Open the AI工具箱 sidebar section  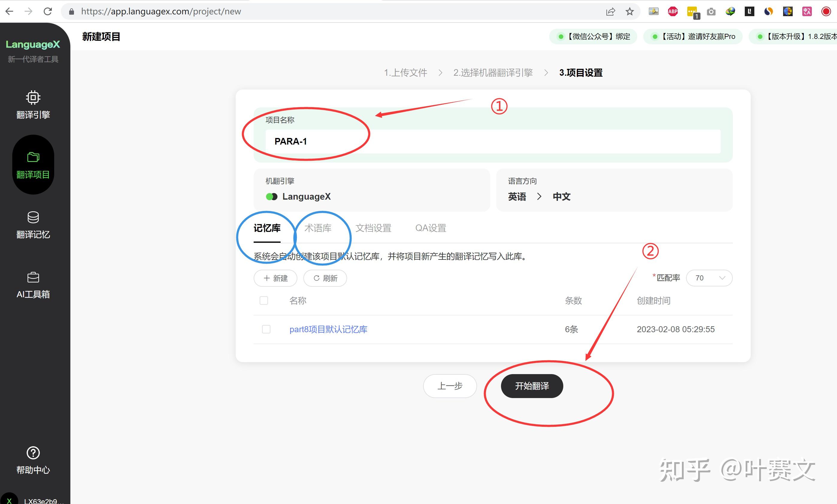[x=33, y=284]
